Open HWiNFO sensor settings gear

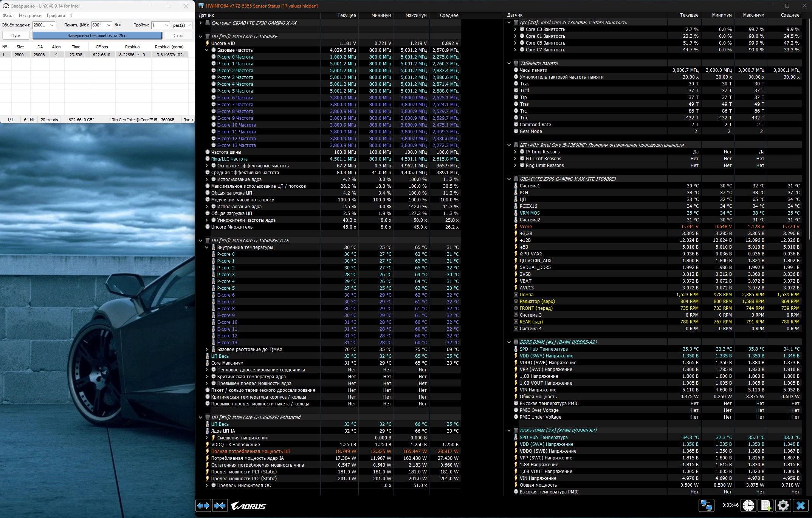(783, 505)
